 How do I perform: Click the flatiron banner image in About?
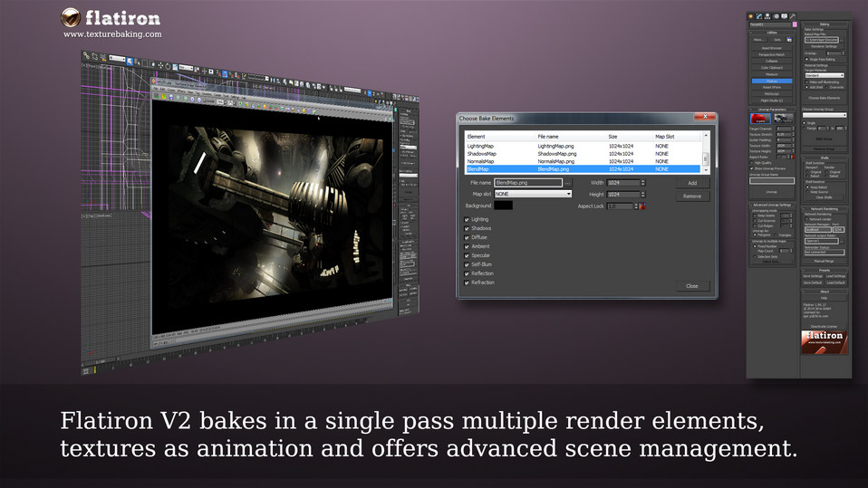(825, 342)
